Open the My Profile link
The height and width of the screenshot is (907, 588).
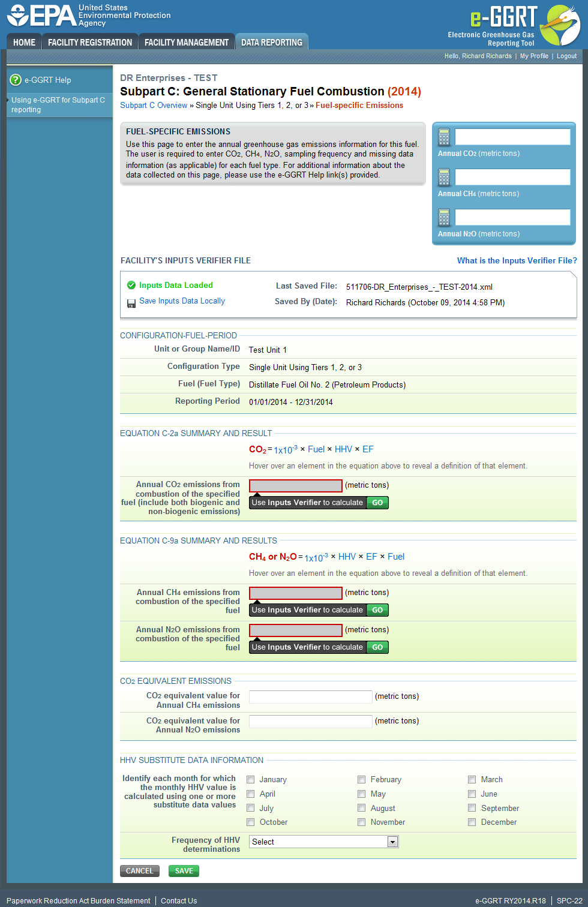tap(534, 56)
